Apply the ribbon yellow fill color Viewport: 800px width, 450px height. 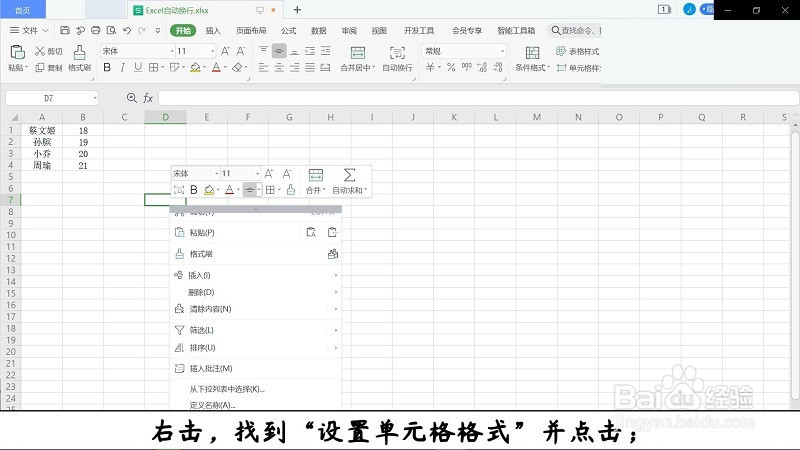click(x=195, y=67)
